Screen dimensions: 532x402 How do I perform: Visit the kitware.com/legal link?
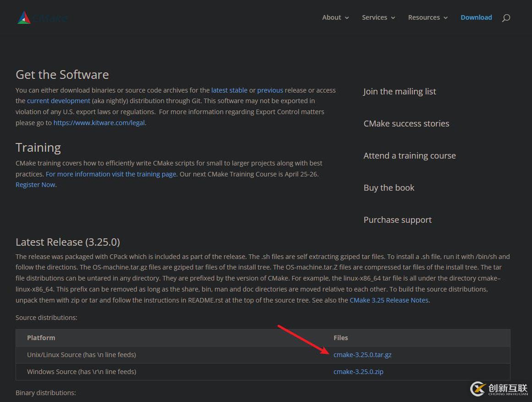pyautogui.click(x=99, y=123)
